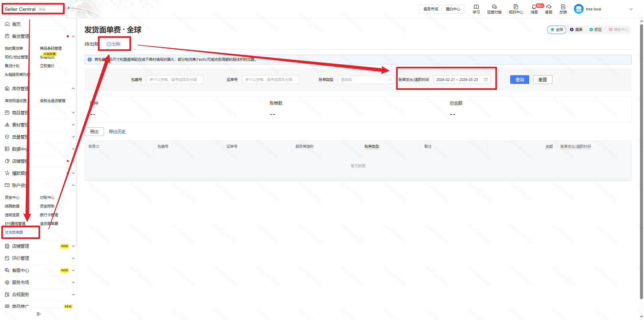Viewport: 644px width, 320px height.
Task: Select the 美国 region option
Action: point(576,30)
